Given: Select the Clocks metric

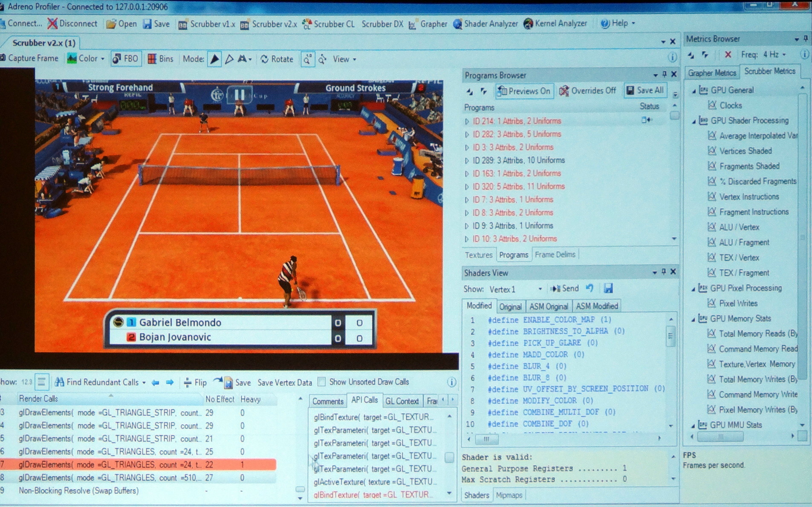Looking at the screenshot, I should point(731,105).
